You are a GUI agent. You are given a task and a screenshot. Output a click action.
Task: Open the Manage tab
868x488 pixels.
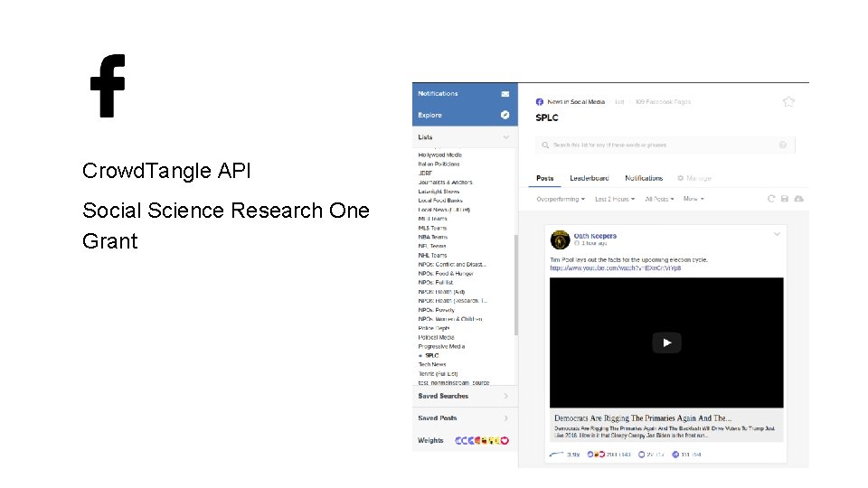pyautogui.click(x=694, y=178)
